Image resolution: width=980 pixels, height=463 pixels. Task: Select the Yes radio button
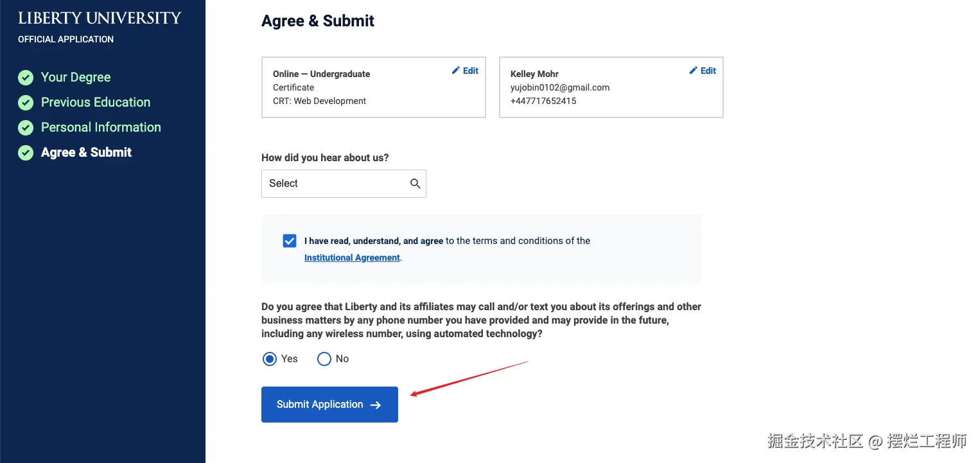coord(270,359)
